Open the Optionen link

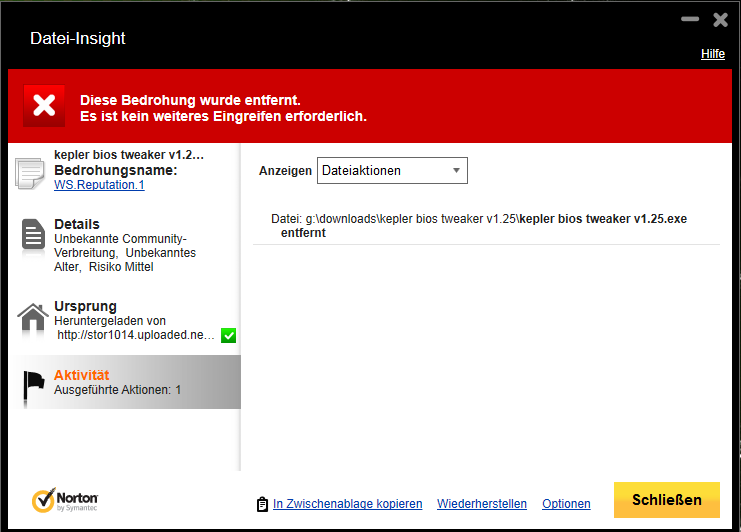(566, 504)
